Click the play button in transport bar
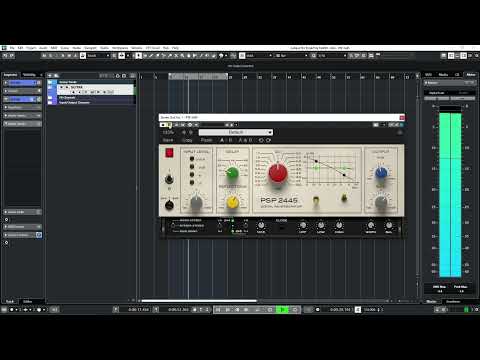 (x=282, y=310)
